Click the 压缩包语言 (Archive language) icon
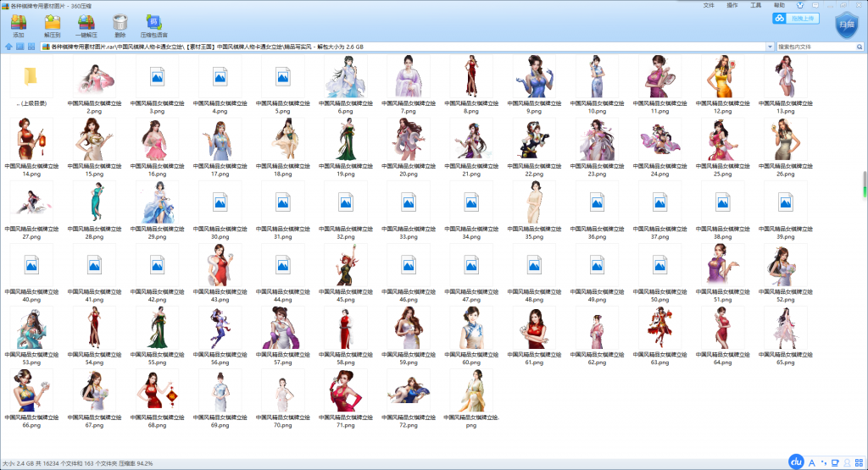This screenshot has height=470, width=868. (154, 23)
